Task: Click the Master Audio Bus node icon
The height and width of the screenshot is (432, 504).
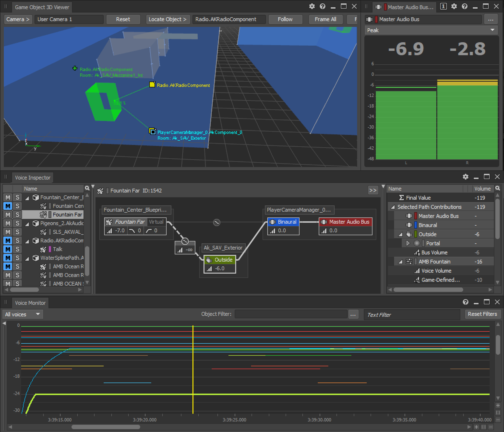Action: 324,222
